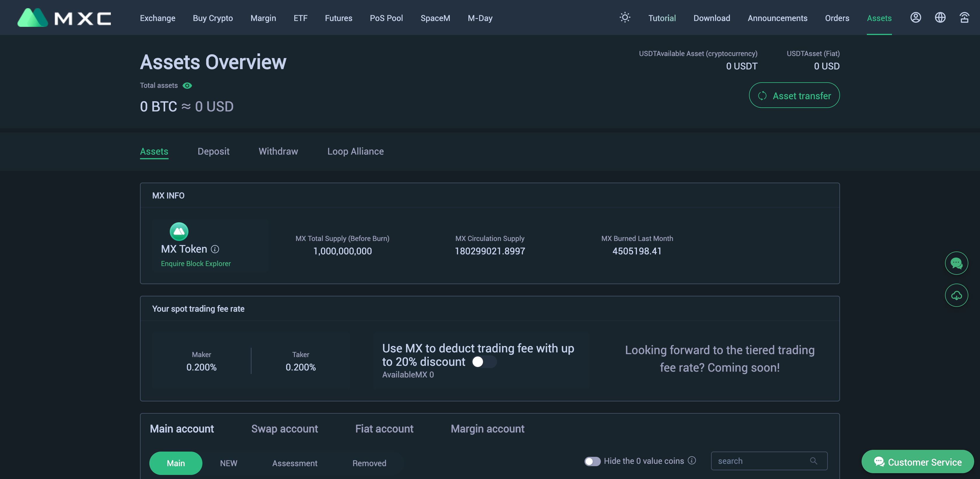Open Buy Crypto menu

click(x=213, y=18)
